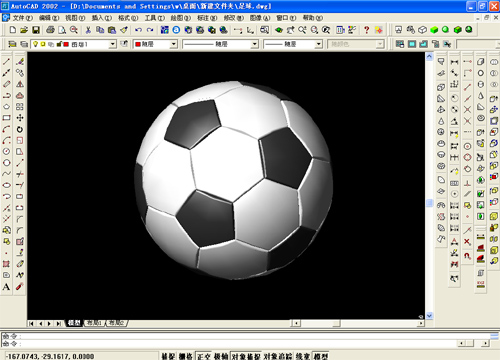Toggle Lineweight (线宽) in status bar
500x360 pixels.
[x=303, y=356]
